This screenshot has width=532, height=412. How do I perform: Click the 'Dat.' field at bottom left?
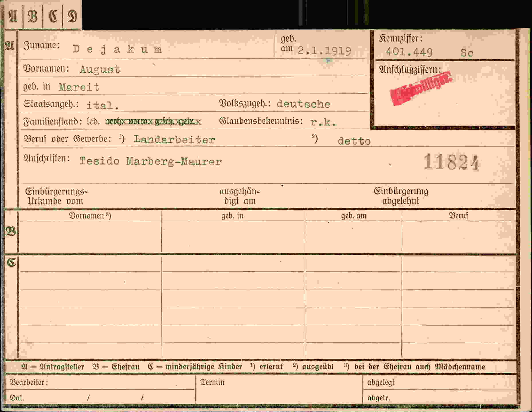100,398
